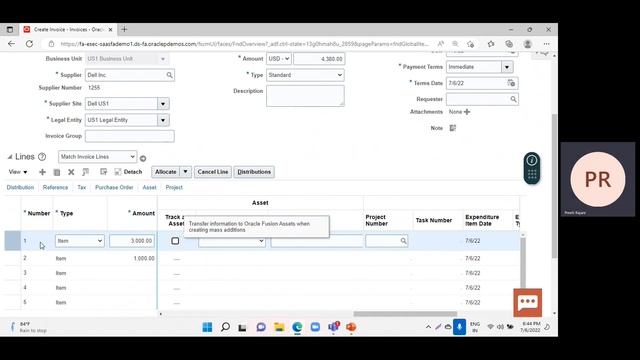Click the invoice Amount field 4,300.00

[x=319, y=59]
